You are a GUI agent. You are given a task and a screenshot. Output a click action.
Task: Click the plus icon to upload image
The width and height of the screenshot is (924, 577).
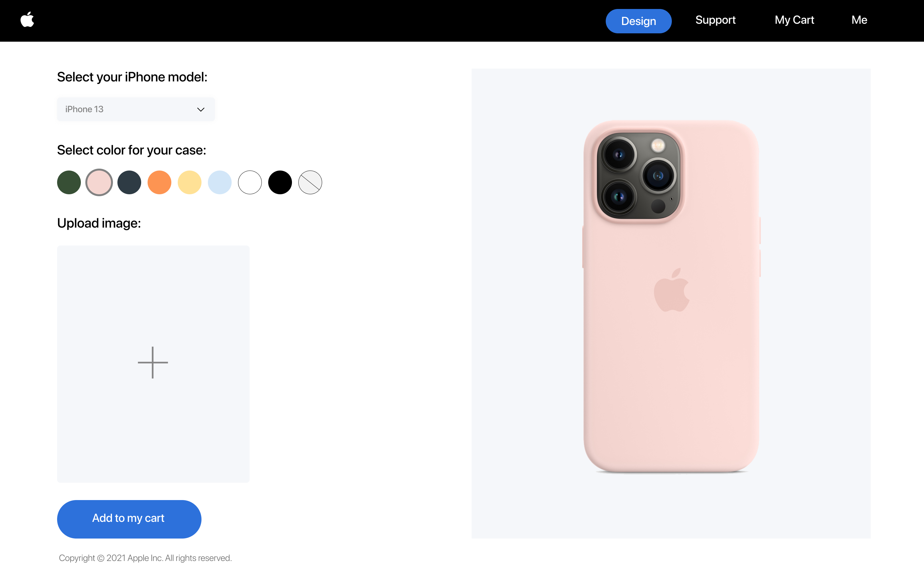(153, 363)
